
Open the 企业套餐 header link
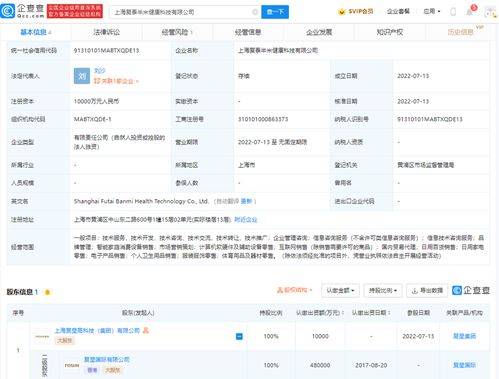(398, 12)
